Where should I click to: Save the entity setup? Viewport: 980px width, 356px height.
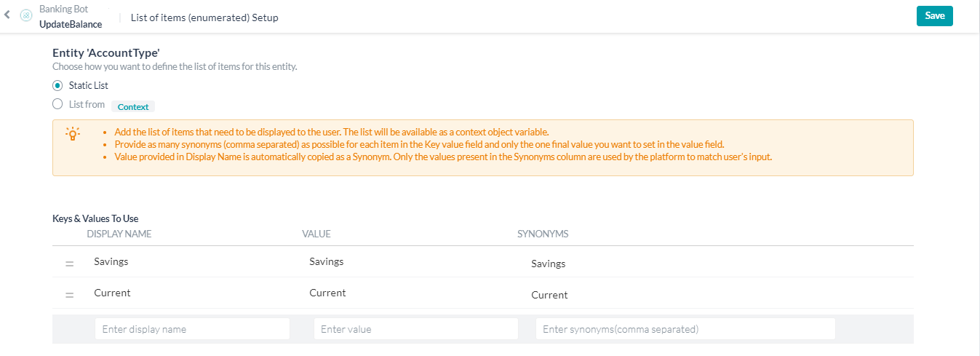click(x=934, y=16)
